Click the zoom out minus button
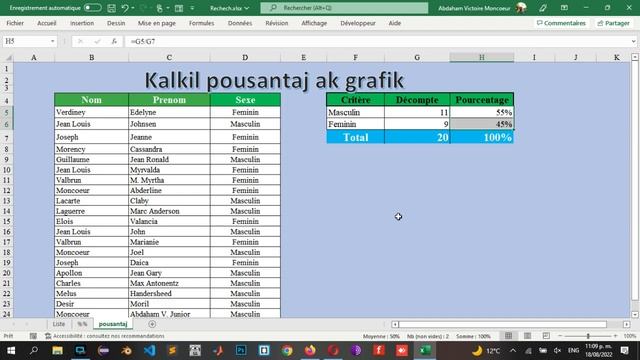640x360 pixels. (560, 336)
